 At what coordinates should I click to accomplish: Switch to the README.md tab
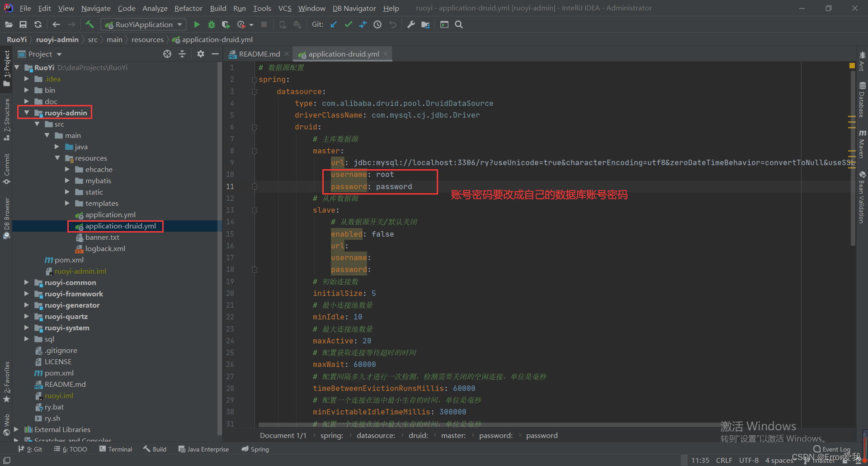[x=259, y=54]
